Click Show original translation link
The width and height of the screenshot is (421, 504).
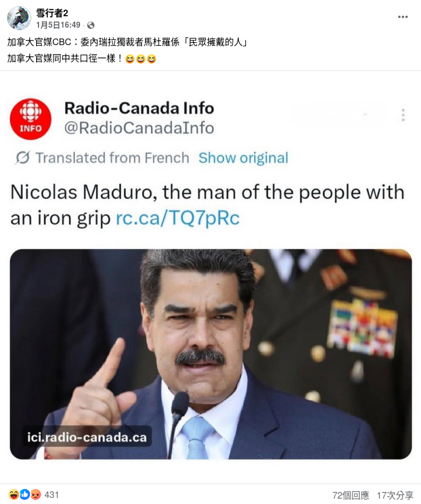click(244, 158)
